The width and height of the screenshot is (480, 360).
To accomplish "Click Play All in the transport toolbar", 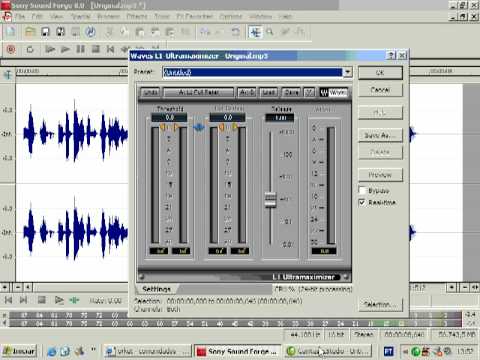I will click(x=50, y=50).
